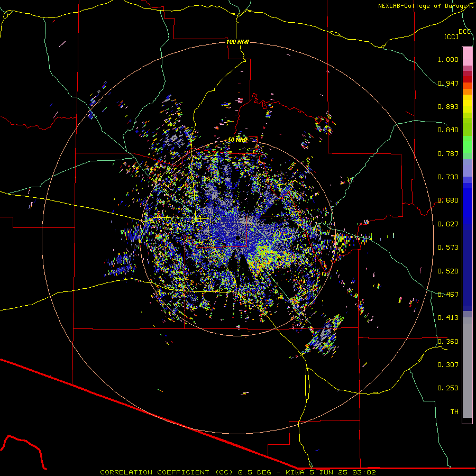Select the 0.520 scale value
The image size is (476, 476).
448,271
